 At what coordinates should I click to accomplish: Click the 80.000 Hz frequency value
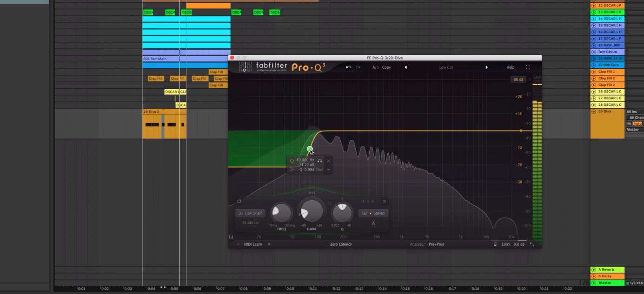pyautogui.click(x=305, y=160)
